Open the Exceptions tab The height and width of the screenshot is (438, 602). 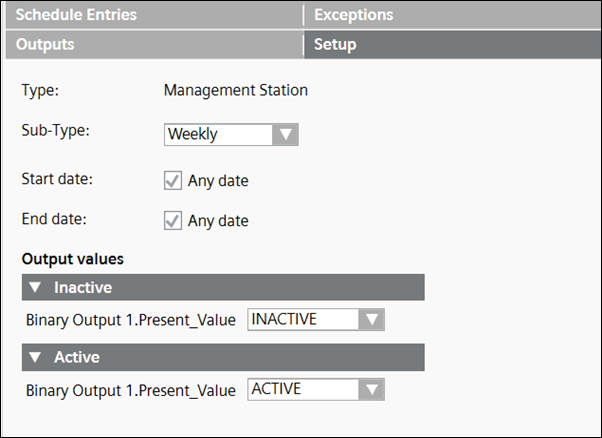(x=353, y=15)
